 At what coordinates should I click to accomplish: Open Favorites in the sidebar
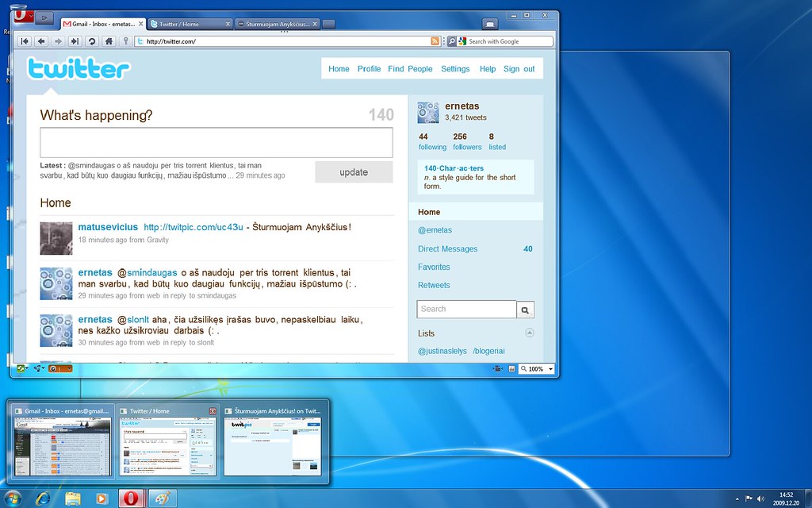434,267
